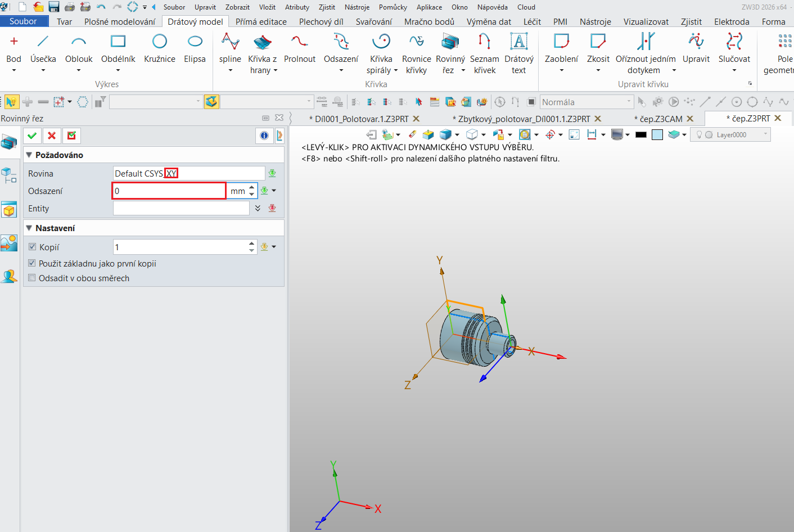The image size is (794, 532).
Task: Select the Úsečka line tool
Action: [43, 48]
